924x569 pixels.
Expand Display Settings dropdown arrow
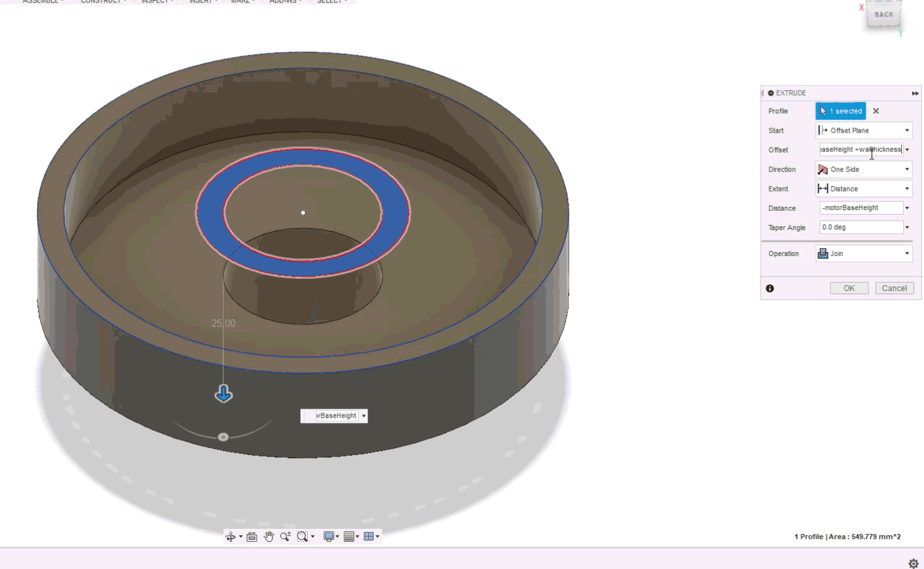pos(337,537)
